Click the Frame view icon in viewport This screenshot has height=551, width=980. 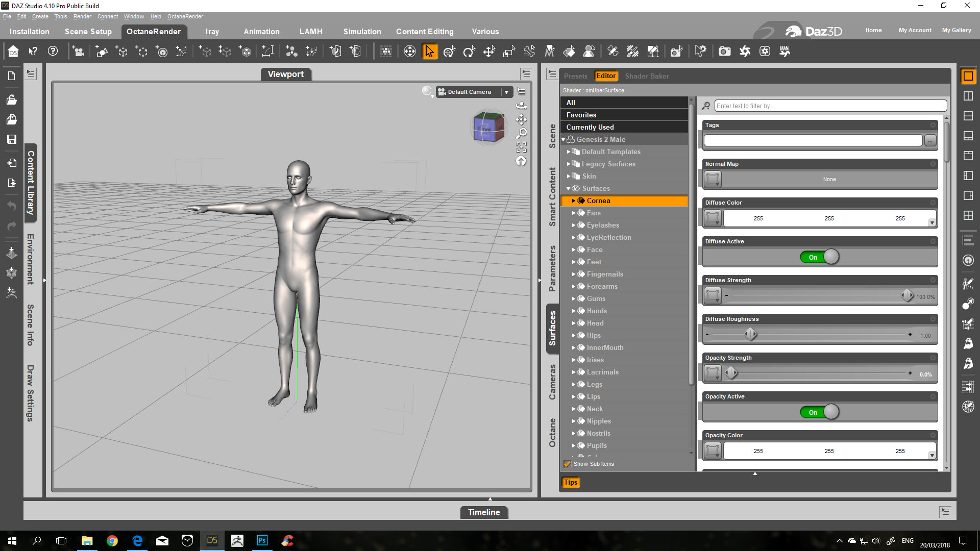click(521, 147)
